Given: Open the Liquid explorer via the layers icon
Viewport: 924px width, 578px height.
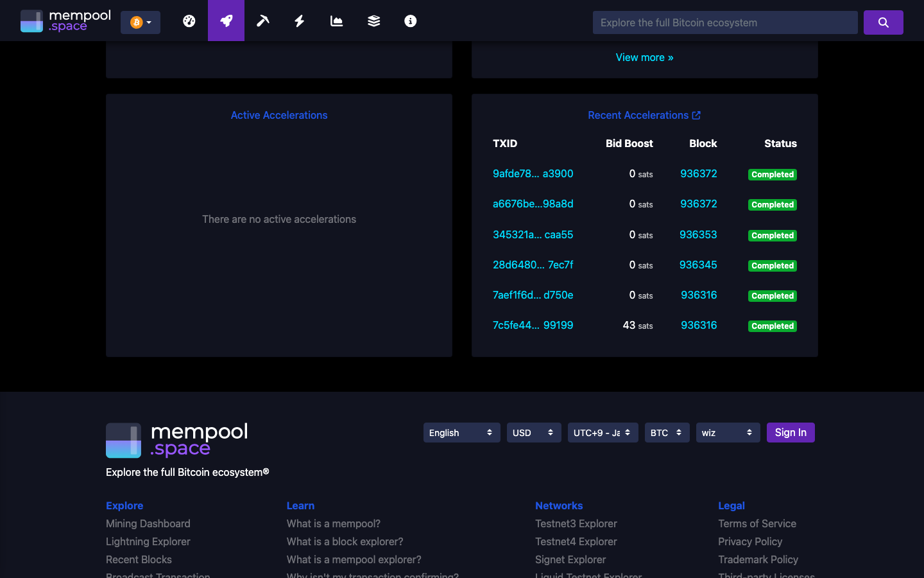Looking at the screenshot, I should (x=373, y=21).
